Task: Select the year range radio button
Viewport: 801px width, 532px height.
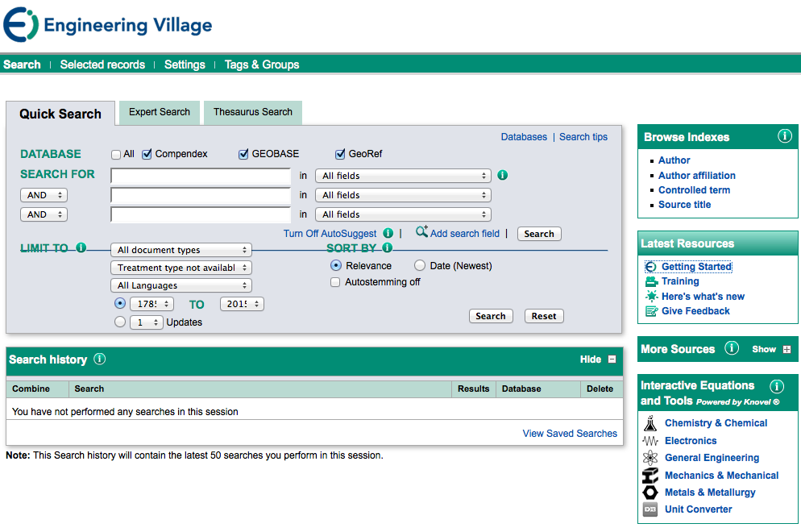Action: 120,303
